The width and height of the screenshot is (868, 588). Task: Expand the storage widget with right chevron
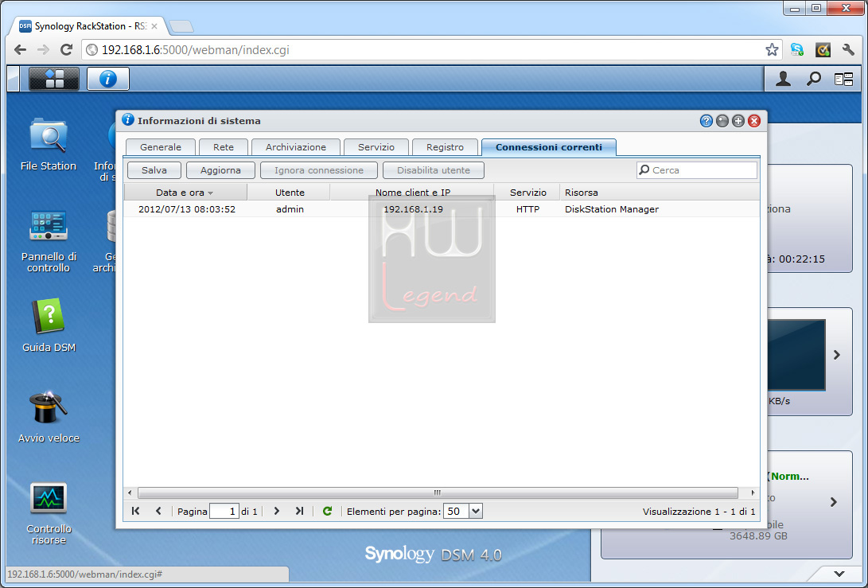[834, 502]
